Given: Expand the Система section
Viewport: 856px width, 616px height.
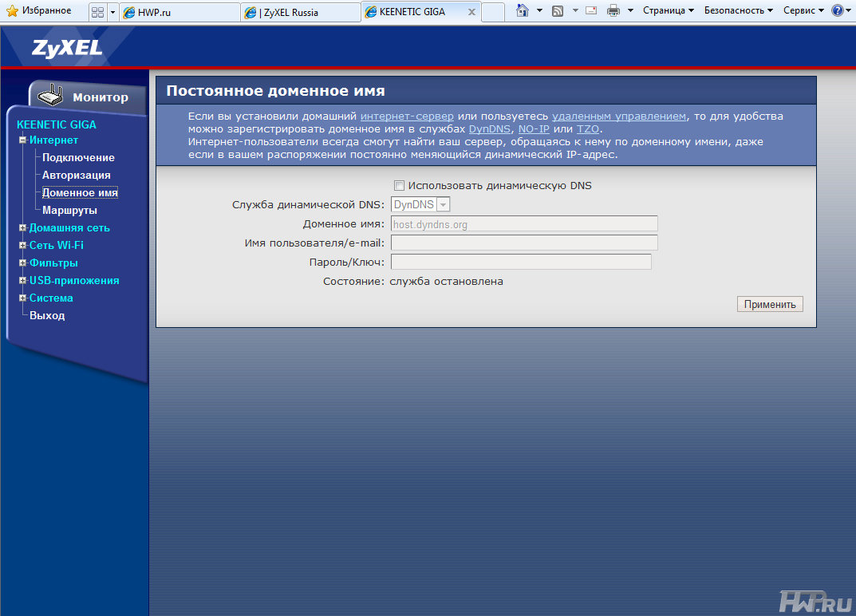Looking at the screenshot, I should (x=22, y=298).
